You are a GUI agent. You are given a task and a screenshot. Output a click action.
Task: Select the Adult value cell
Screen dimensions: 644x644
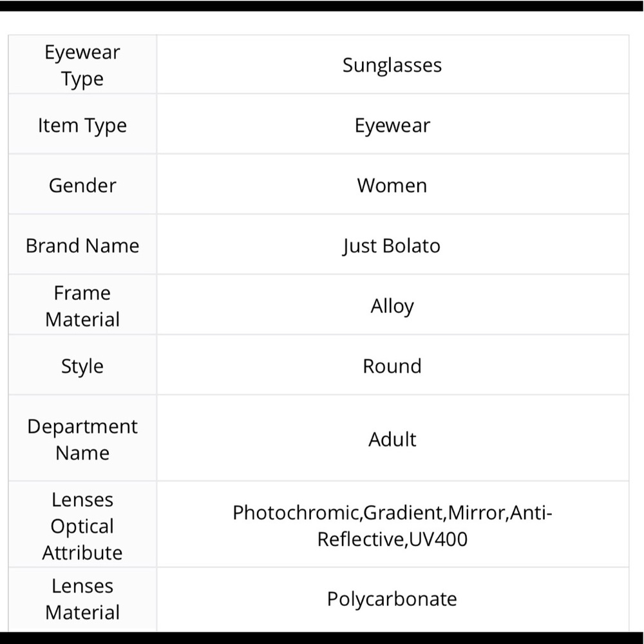[392, 438]
